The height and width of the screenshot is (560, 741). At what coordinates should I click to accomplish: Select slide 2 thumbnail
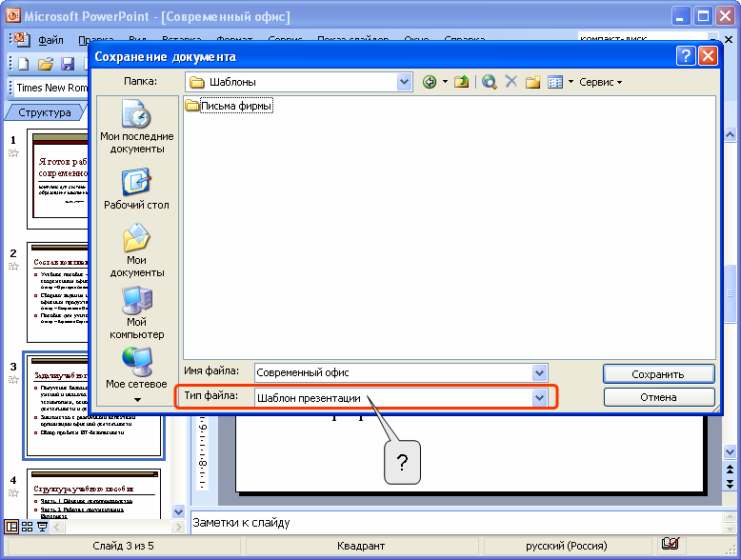point(58,292)
